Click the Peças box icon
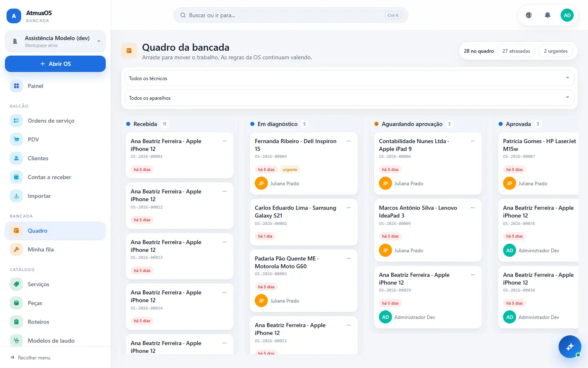 (16, 303)
